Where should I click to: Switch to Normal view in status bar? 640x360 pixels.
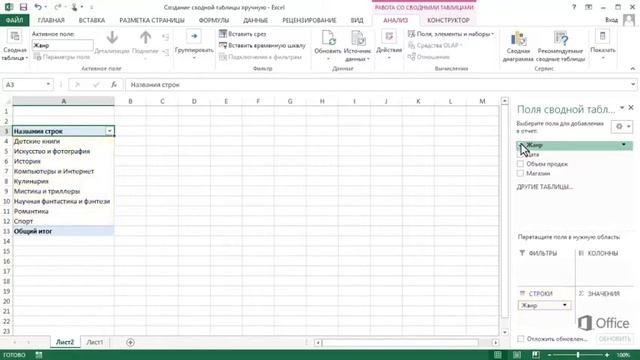point(498,355)
